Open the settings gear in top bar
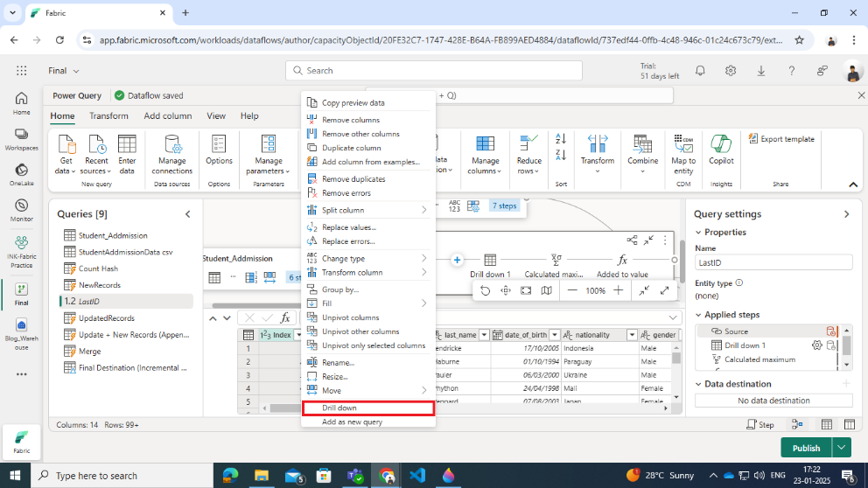This screenshot has width=868, height=488. tap(731, 70)
